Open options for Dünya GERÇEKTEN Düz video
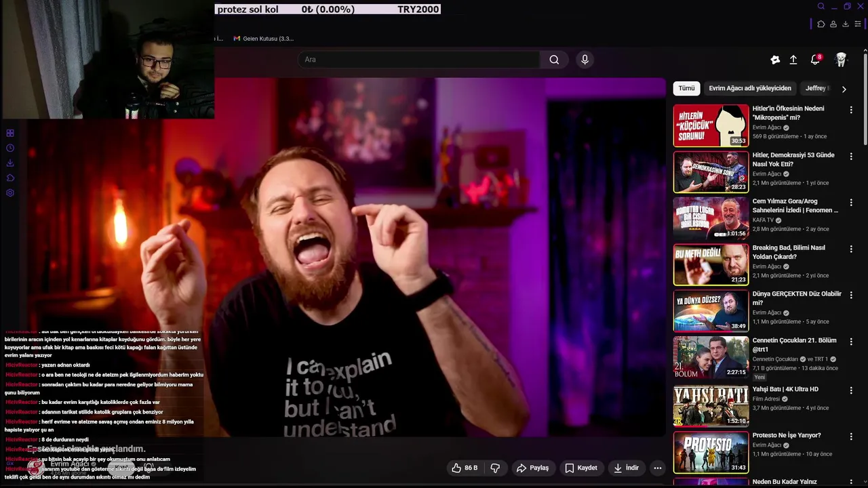The width and height of the screenshot is (868, 488). [x=851, y=296]
